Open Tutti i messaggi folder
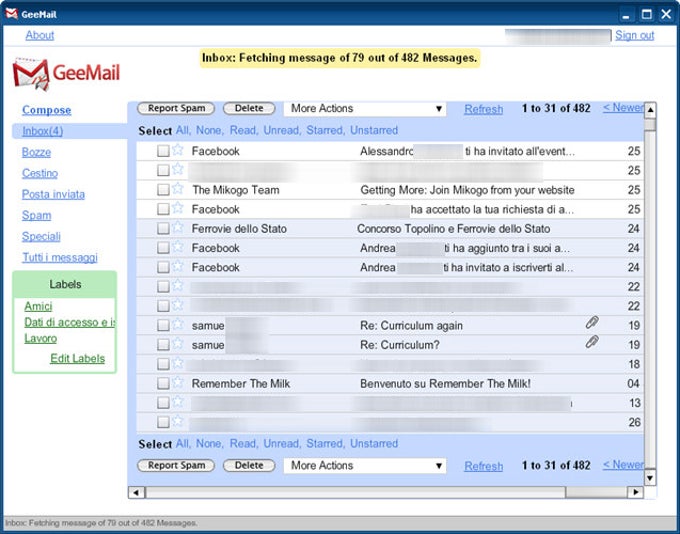This screenshot has width=680, height=534. pyautogui.click(x=60, y=258)
